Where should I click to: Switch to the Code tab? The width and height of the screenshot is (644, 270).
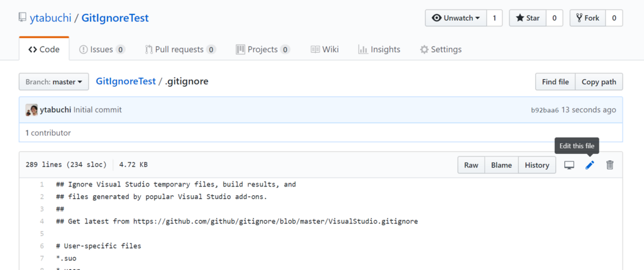[x=44, y=49]
